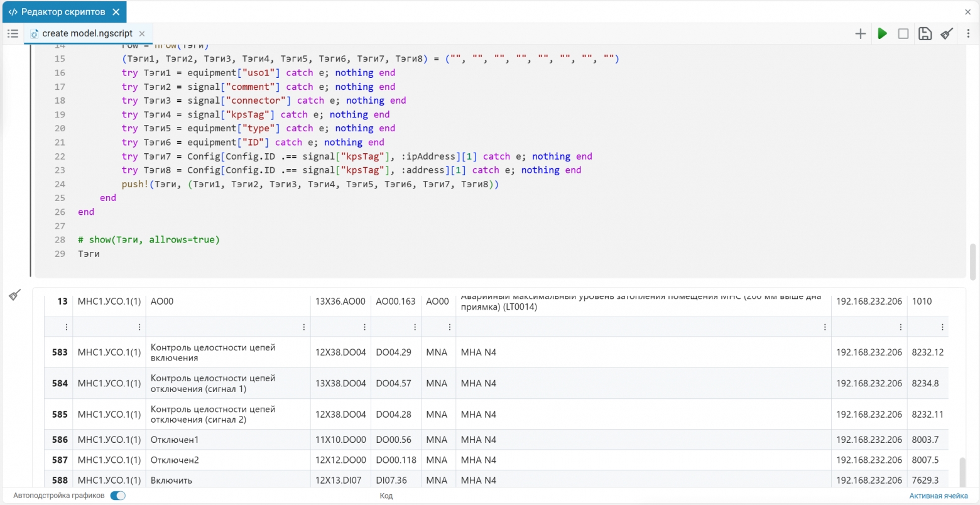Click the Код cell type label
This screenshot has width=980, height=505.
(386, 496)
